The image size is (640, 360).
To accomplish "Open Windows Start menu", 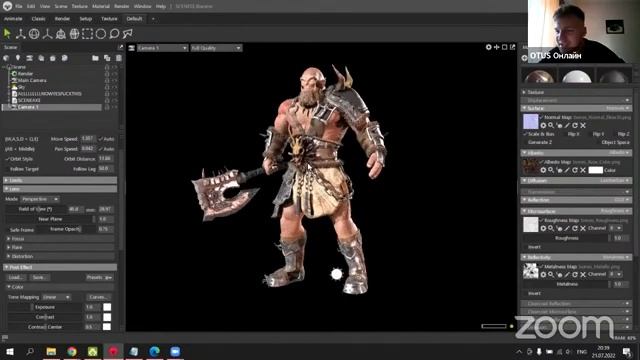I will pyautogui.click(x=9, y=351).
